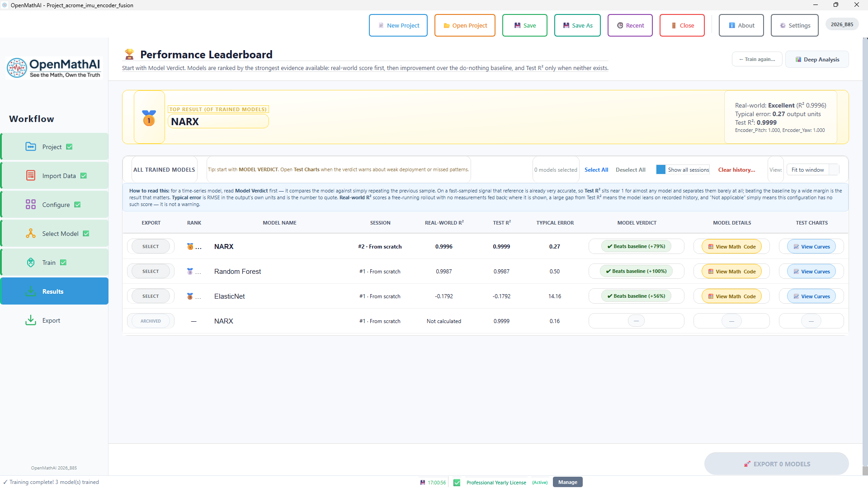Screen dimensions: 868x488
Task: Click the Select All link
Action: click(x=596, y=169)
